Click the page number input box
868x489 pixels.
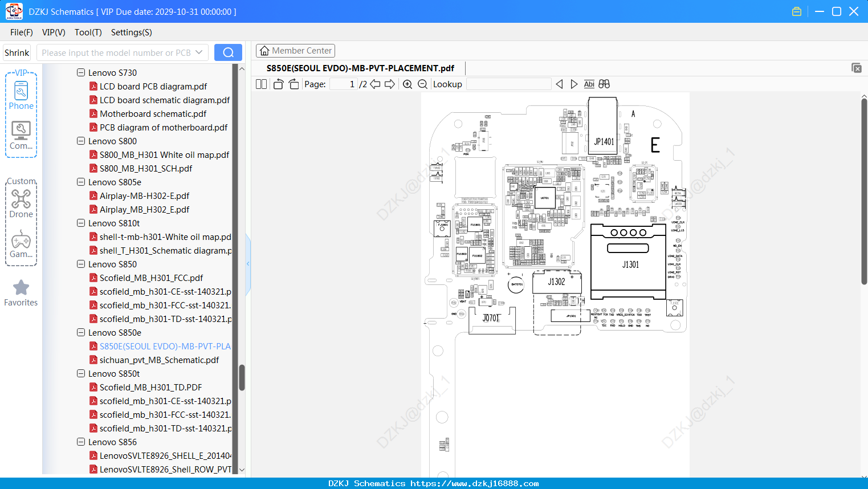click(x=343, y=84)
